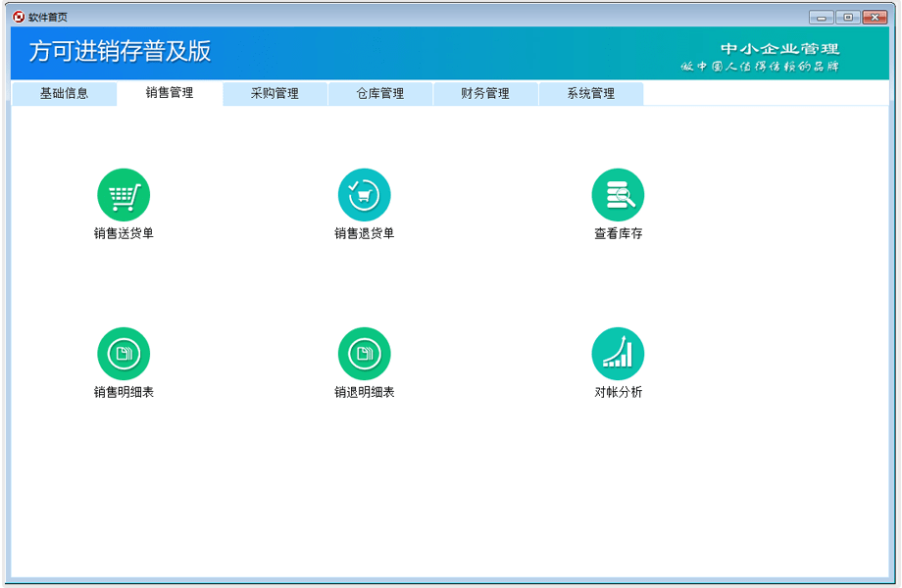
Task: Click the 查看库存 label
Action: [x=618, y=233]
